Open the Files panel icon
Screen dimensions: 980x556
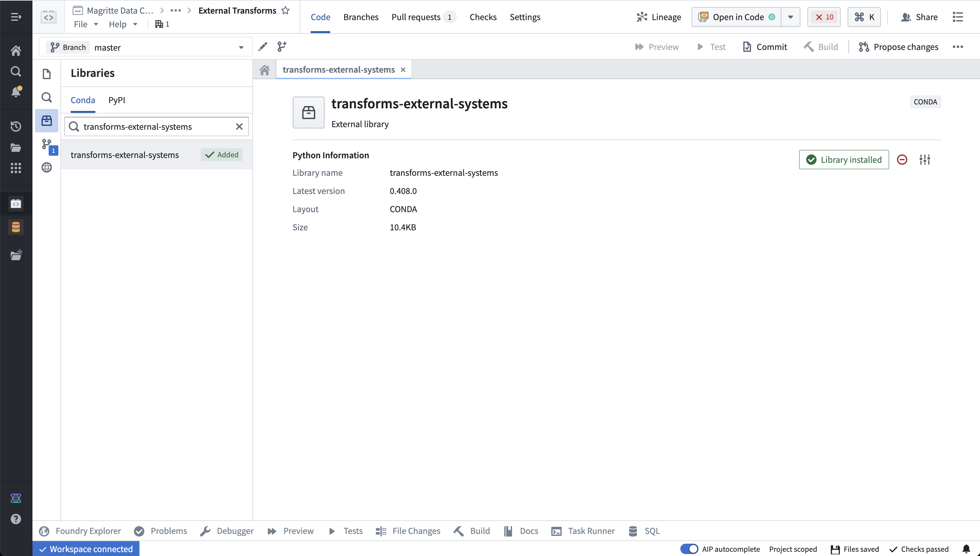(47, 74)
